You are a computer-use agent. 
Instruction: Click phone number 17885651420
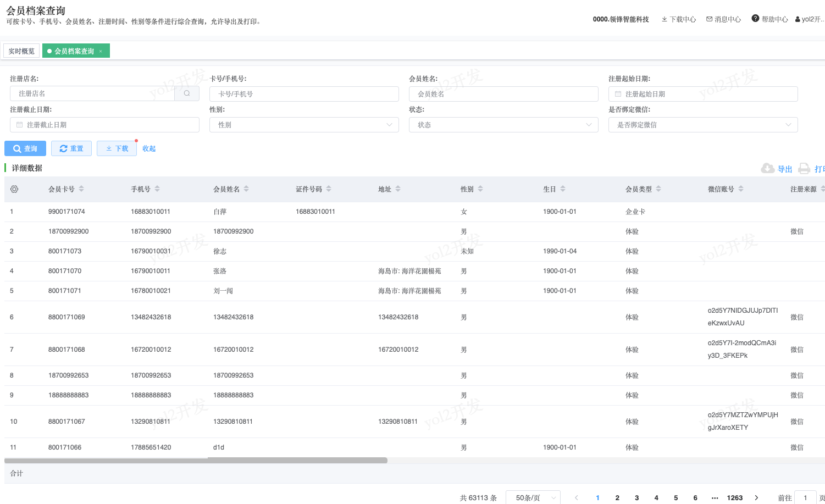[x=151, y=447]
